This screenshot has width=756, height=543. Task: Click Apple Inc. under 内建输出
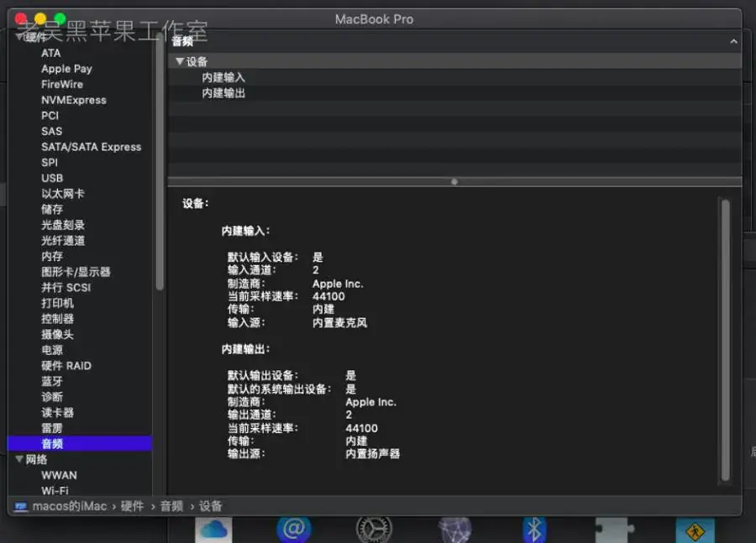tap(370, 402)
